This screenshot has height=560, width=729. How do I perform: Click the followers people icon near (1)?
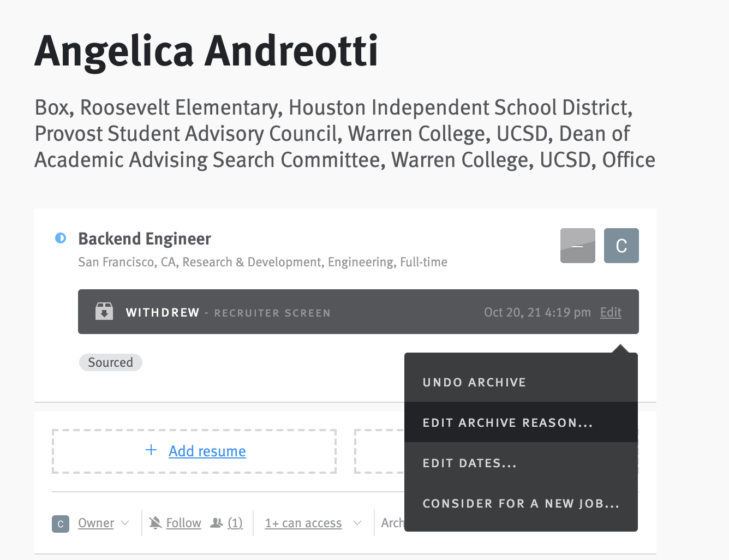tap(217, 522)
